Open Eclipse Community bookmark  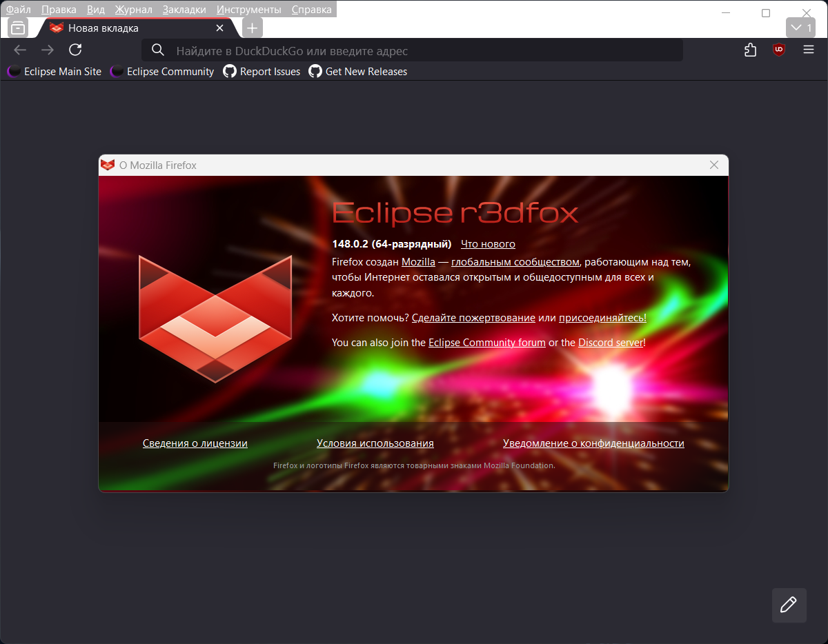[163, 72]
